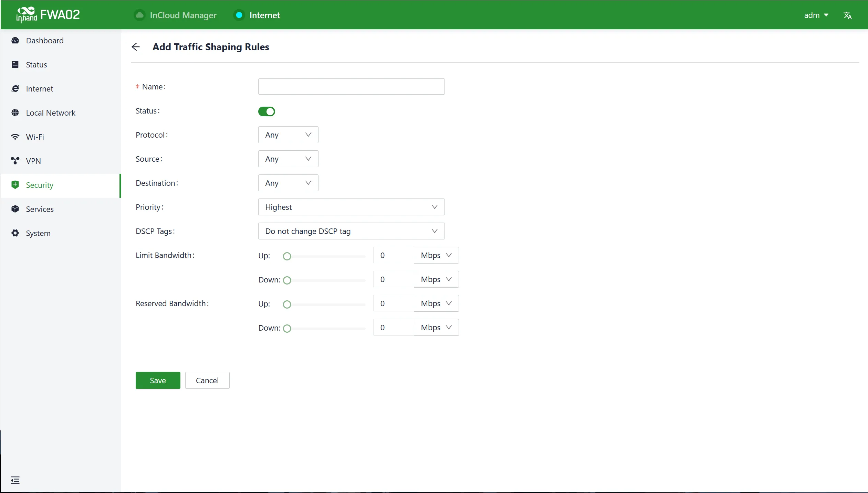Click the Reserved Bandwidth Down slider handle
The image size is (868, 493).
coord(287,329)
